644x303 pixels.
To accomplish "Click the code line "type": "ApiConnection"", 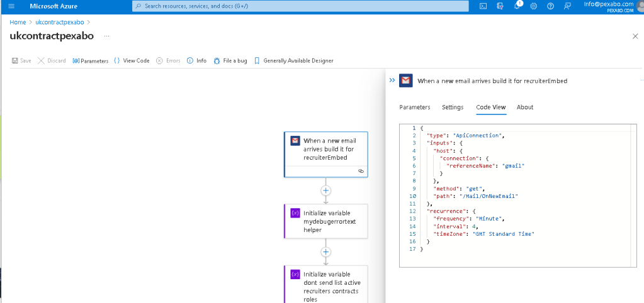I will [465, 135].
